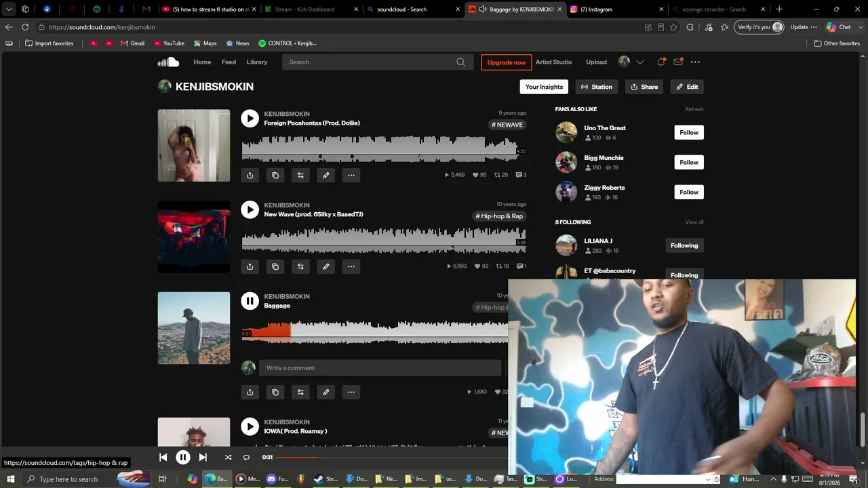The image size is (868, 488).
Task: Open the NEWAVE tag
Action: coord(508,125)
